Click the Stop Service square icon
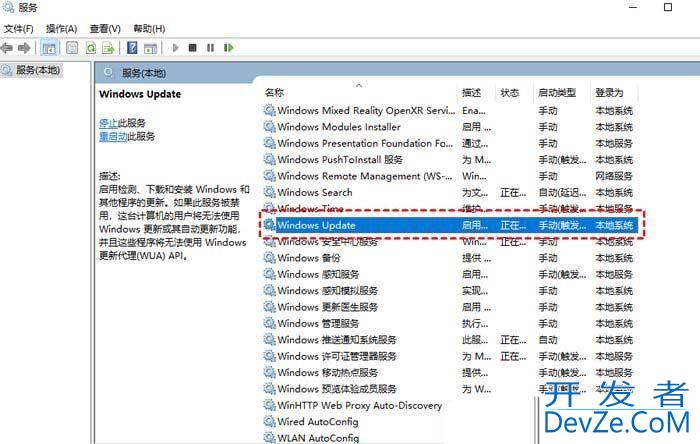The image size is (700, 444). pyautogui.click(x=192, y=48)
